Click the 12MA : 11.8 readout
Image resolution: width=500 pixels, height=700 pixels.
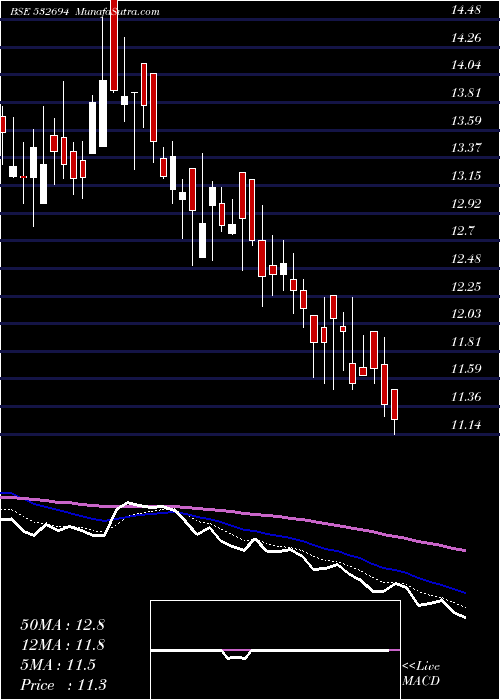(x=62, y=645)
